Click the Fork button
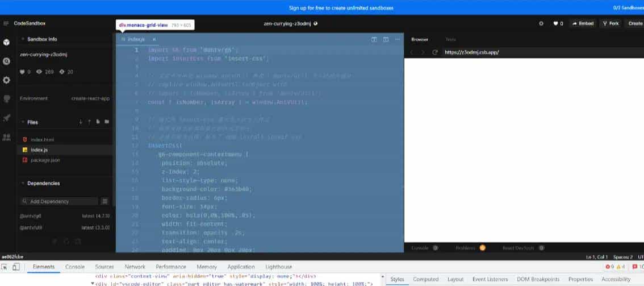644x286 pixels. [610, 23]
